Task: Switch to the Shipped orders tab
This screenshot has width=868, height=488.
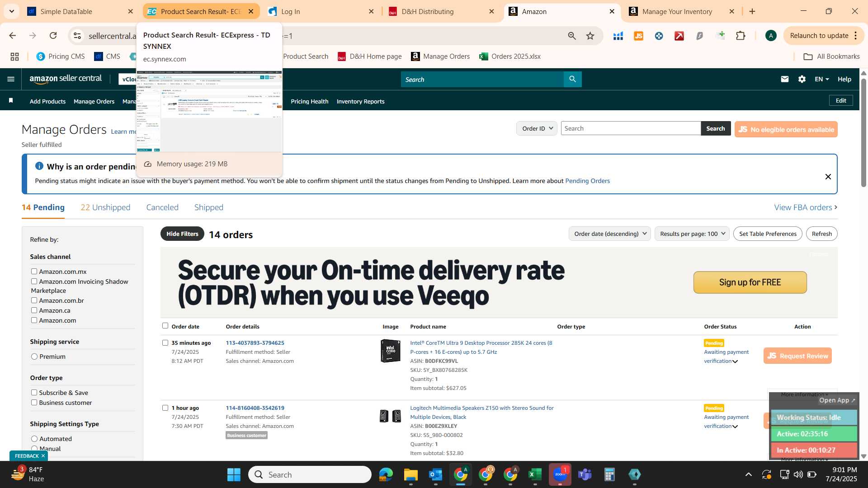Action: pyautogui.click(x=209, y=207)
